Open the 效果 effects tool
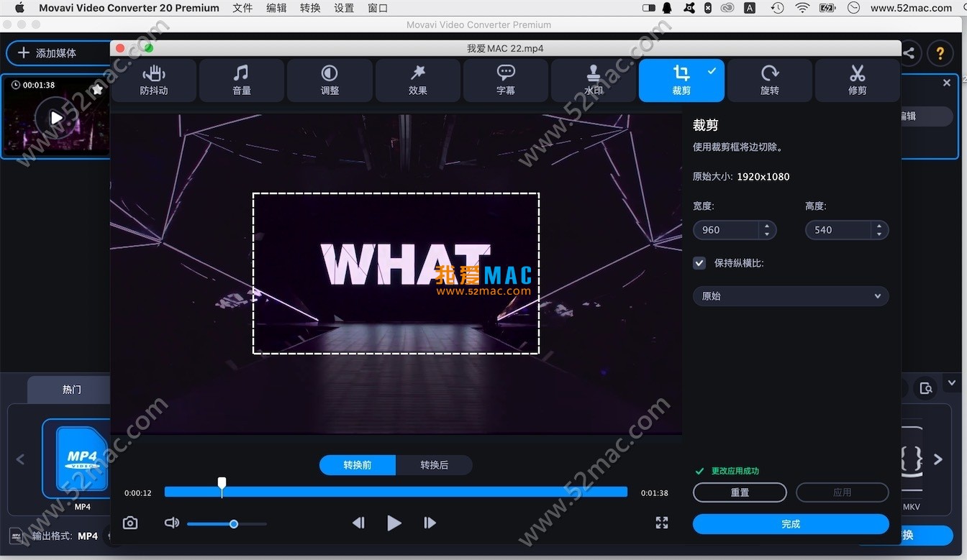This screenshot has height=560, width=967. click(417, 80)
